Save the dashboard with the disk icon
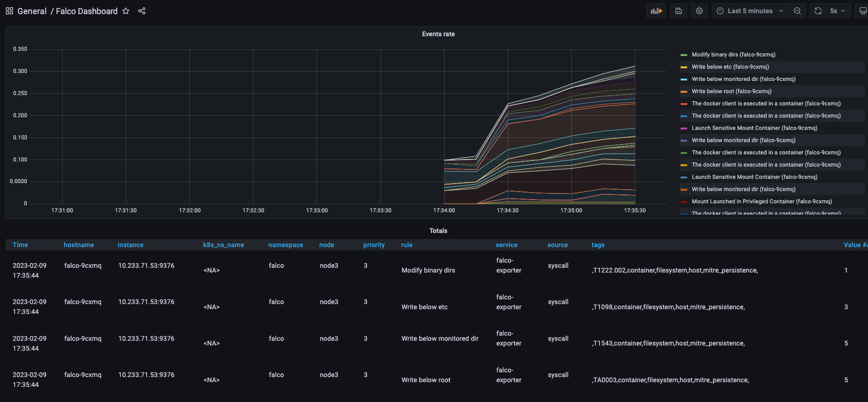Screen dimensions: 868x402 pos(679,11)
